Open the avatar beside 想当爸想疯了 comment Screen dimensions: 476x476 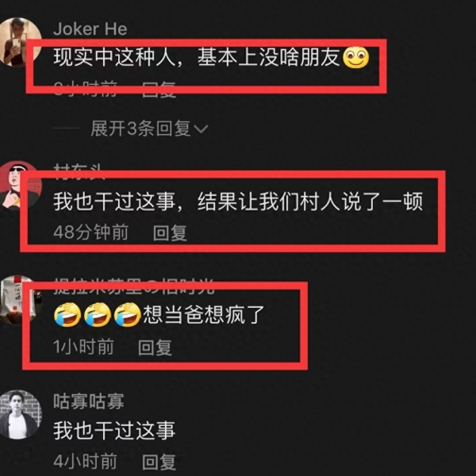pos(18,300)
